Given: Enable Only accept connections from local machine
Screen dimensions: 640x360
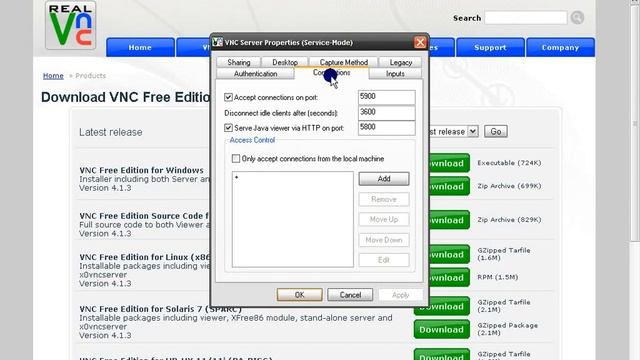Looking at the screenshot, I should tap(236, 158).
